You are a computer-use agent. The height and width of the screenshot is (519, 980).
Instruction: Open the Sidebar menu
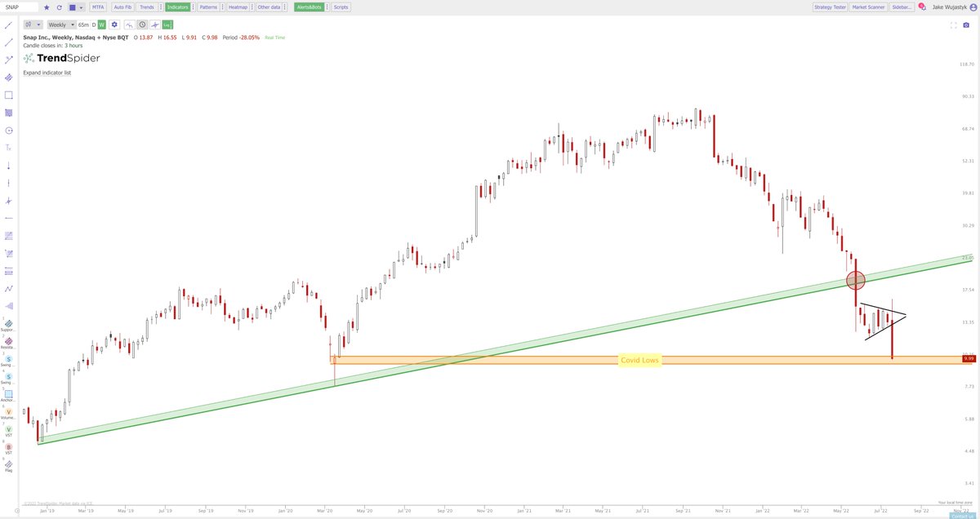tap(902, 7)
